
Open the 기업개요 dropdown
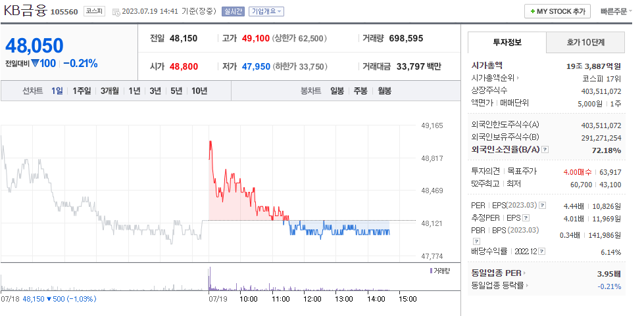[x=266, y=11]
